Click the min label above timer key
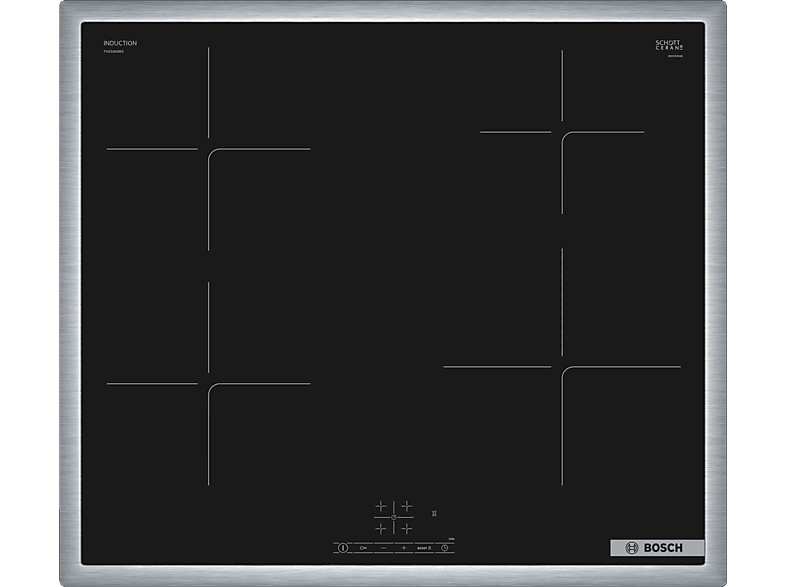This screenshot has height=587, width=786. click(x=452, y=540)
